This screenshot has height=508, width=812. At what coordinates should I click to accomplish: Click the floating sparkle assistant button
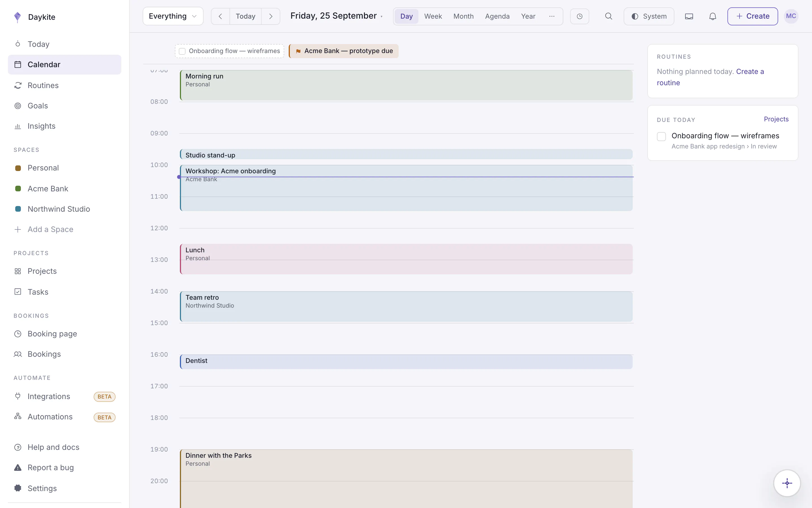[x=787, y=483]
